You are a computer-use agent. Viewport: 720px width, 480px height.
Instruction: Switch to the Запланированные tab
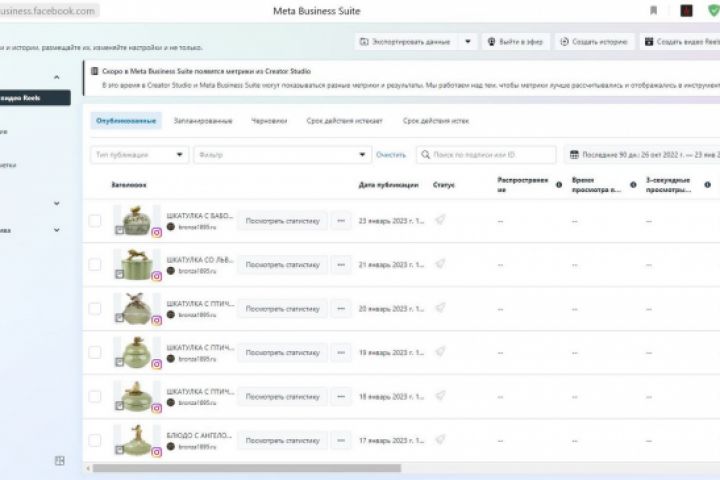click(x=203, y=121)
